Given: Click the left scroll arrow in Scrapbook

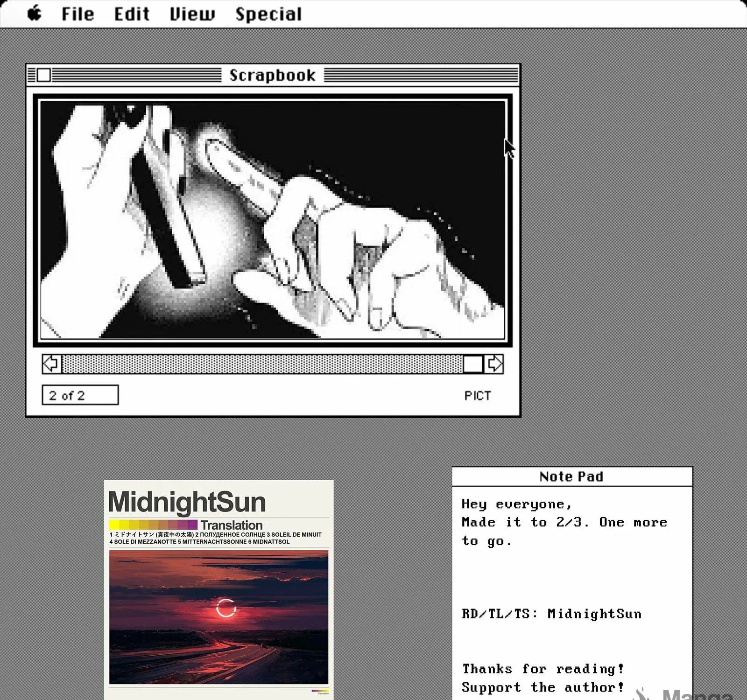Looking at the screenshot, I should (x=51, y=364).
